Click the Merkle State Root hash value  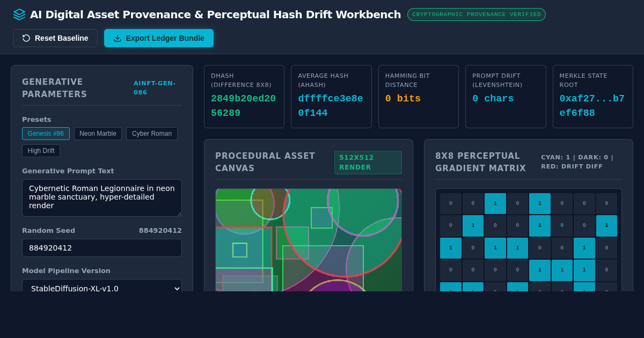tap(592, 106)
